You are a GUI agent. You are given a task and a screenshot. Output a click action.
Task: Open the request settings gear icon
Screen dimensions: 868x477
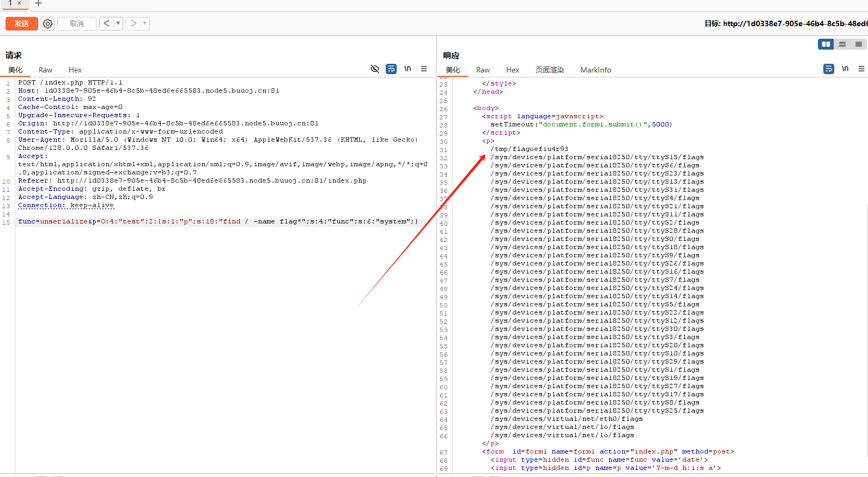[x=48, y=23]
